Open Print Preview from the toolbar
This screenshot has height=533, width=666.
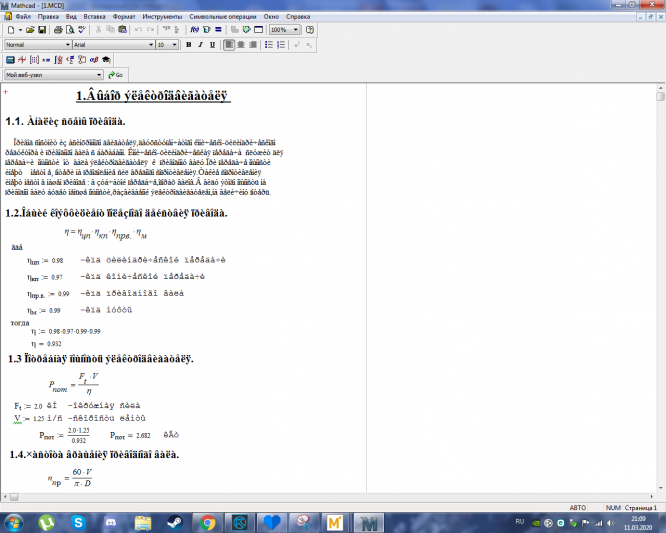70,30
